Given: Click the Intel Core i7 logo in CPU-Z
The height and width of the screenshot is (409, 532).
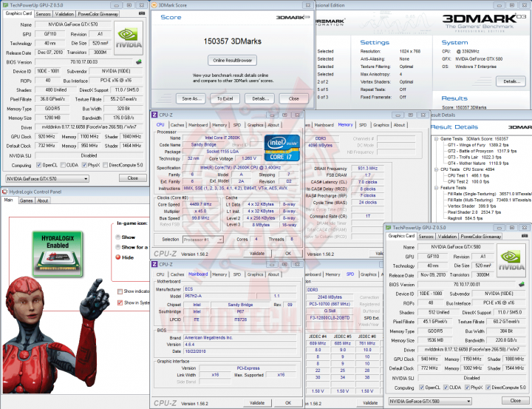Looking at the screenshot, I should coord(282,148).
